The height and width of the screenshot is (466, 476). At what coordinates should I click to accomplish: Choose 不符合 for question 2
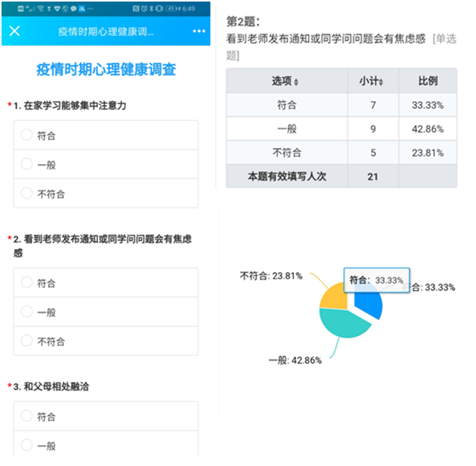pyautogui.click(x=27, y=341)
